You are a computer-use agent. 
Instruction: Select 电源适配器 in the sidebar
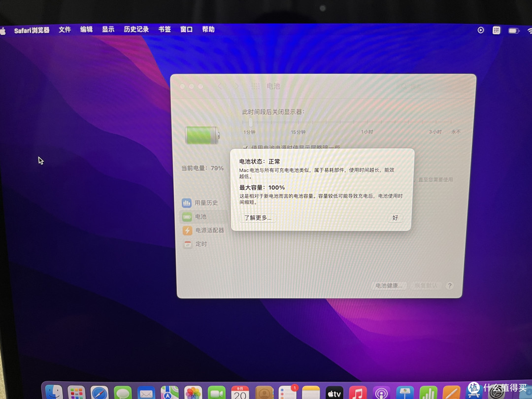(203, 231)
